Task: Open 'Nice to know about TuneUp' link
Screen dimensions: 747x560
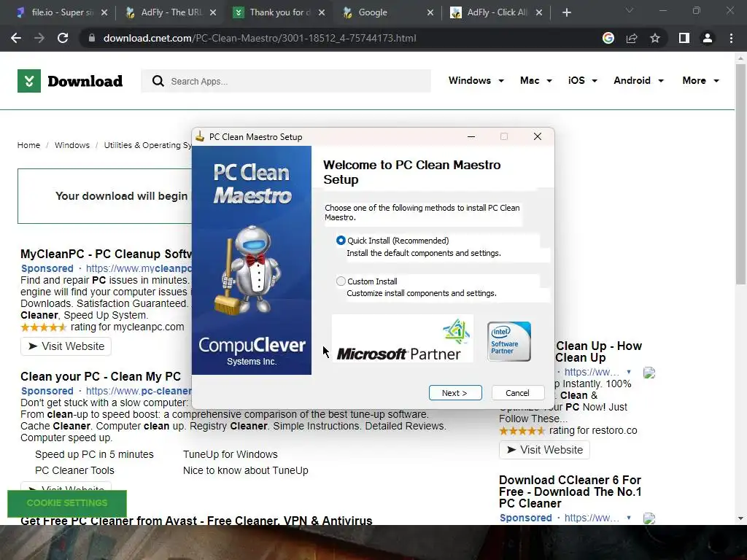Action: (x=245, y=470)
